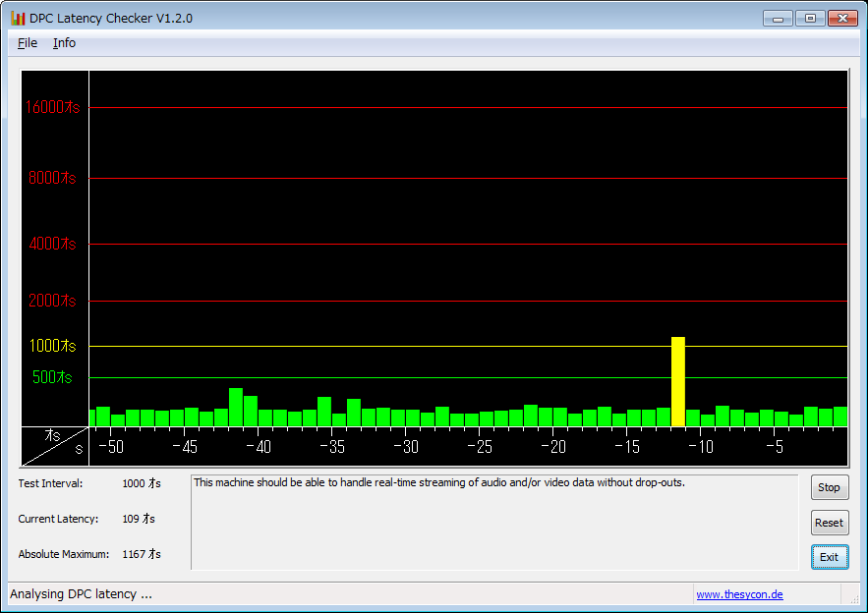Viewport: 868px width, 613px height.
Task: Click the Current Latency value 109 µs
Action: (139, 519)
